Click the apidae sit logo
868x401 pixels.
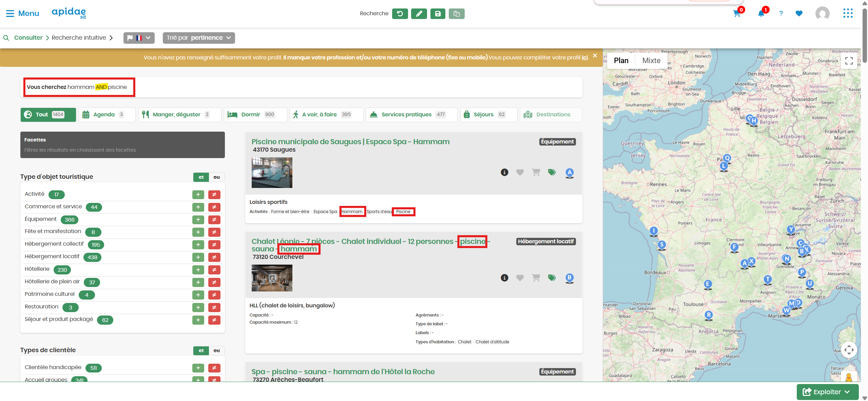69,13
